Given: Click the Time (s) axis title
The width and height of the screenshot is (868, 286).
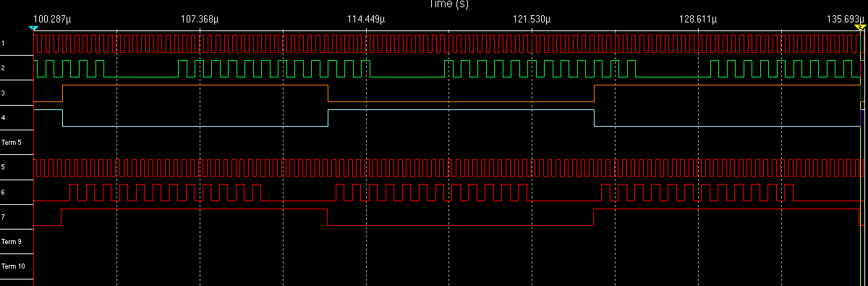Looking at the screenshot, I should pos(448,4).
